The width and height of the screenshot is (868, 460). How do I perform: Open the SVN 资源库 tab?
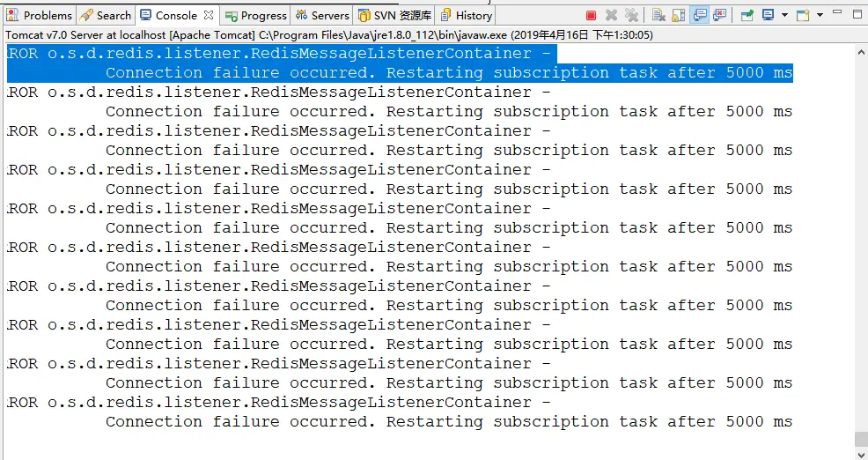pyautogui.click(x=394, y=16)
